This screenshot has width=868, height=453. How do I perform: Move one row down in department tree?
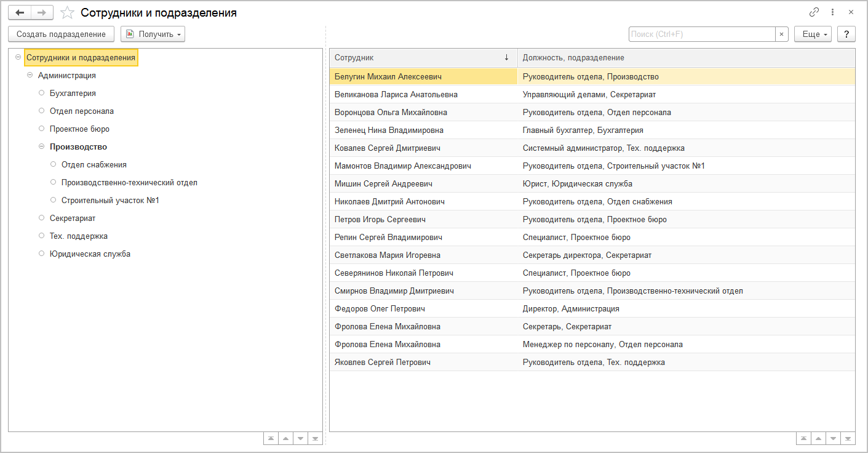300,438
